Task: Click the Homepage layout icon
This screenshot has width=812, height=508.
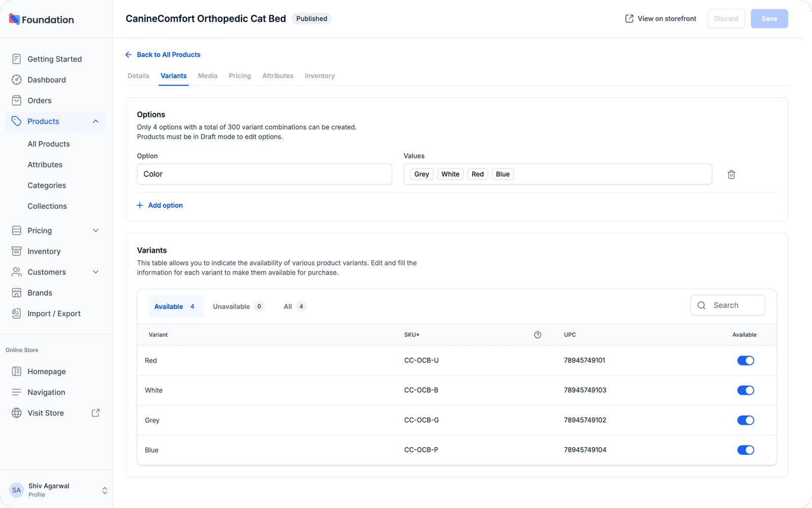Action: point(17,371)
